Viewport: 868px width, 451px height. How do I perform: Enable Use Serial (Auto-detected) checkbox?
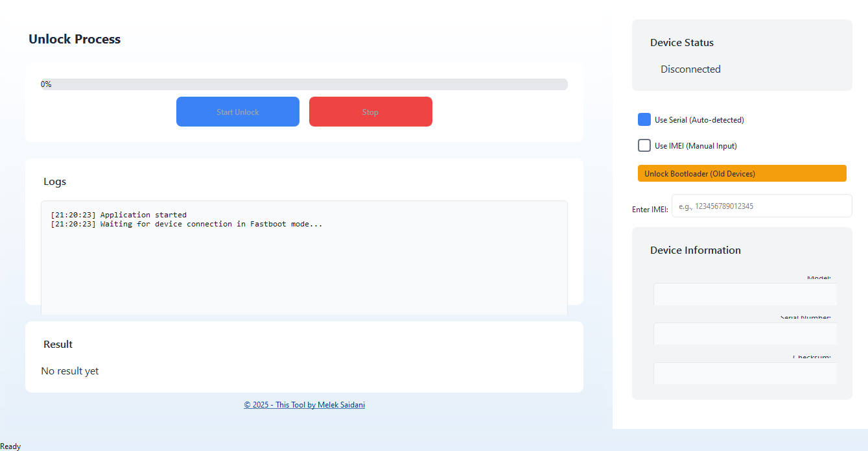click(644, 119)
